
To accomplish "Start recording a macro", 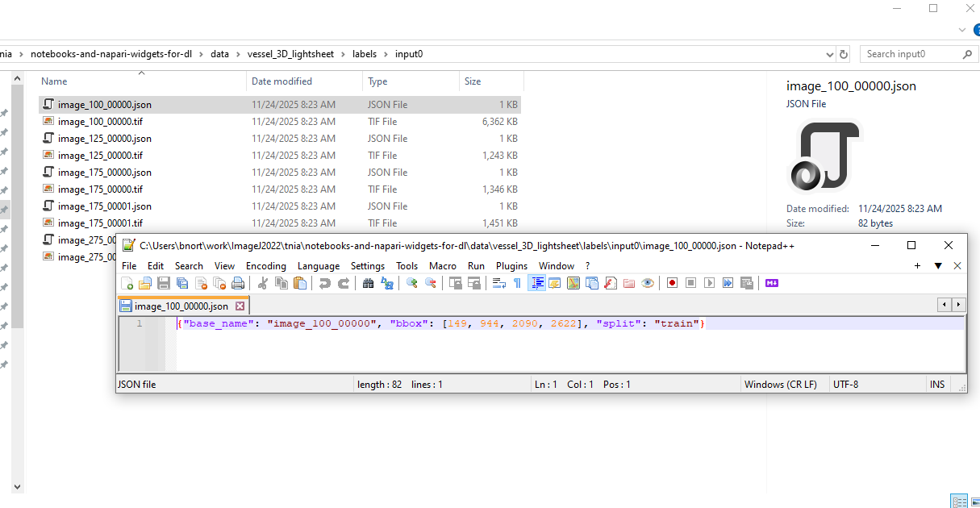I will [x=672, y=283].
